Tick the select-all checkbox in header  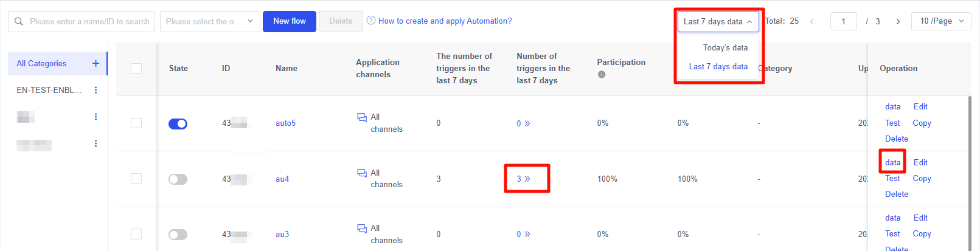[136, 68]
